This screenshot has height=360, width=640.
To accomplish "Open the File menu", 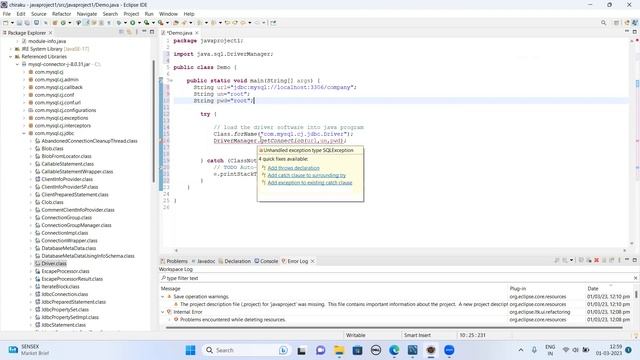I will click(x=7, y=14).
